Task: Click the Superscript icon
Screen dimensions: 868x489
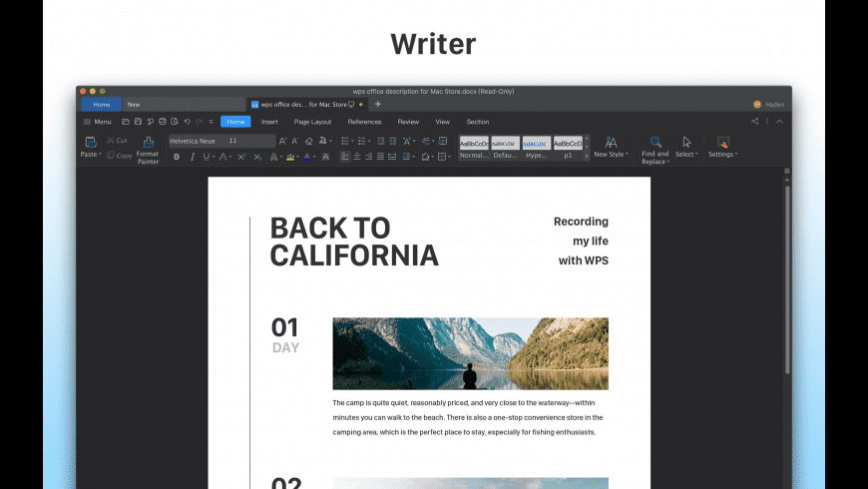Action: (x=241, y=158)
